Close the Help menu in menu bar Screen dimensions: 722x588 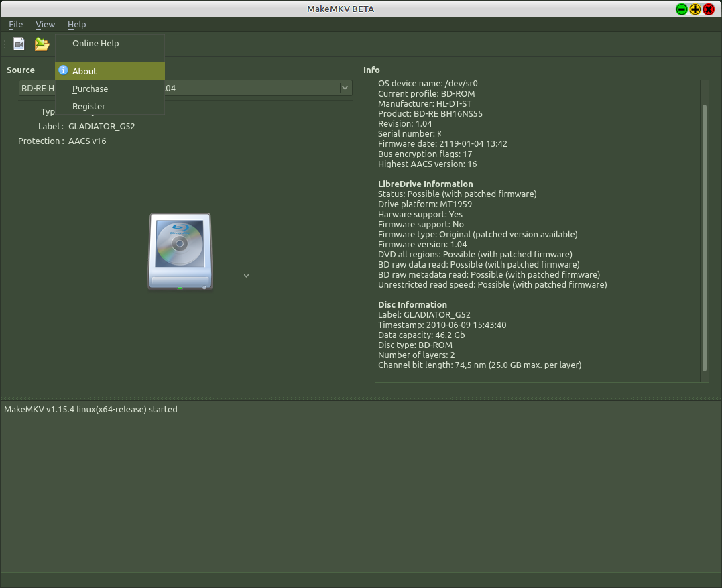[x=76, y=24]
